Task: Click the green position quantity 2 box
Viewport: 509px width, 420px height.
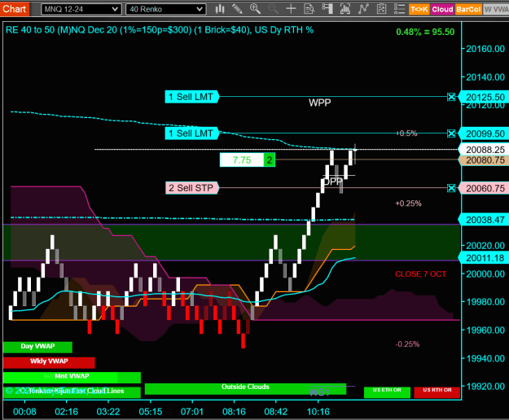Action: pyautogui.click(x=270, y=160)
